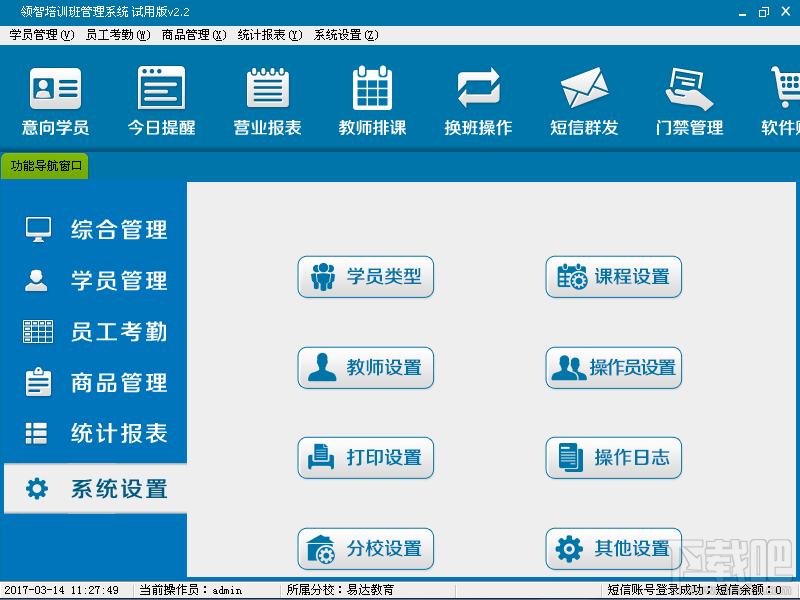Image resolution: width=800 pixels, height=600 pixels.
Task: Select 员工考勤 in the sidebar
Action: click(95, 332)
